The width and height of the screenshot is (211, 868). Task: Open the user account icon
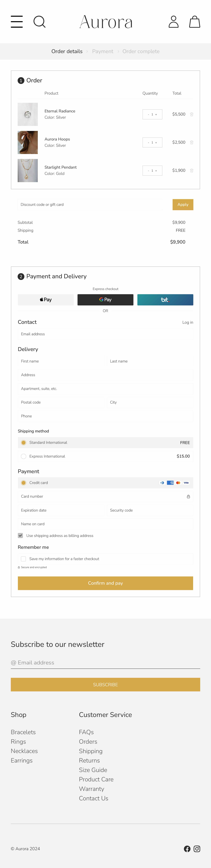coord(173,22)
